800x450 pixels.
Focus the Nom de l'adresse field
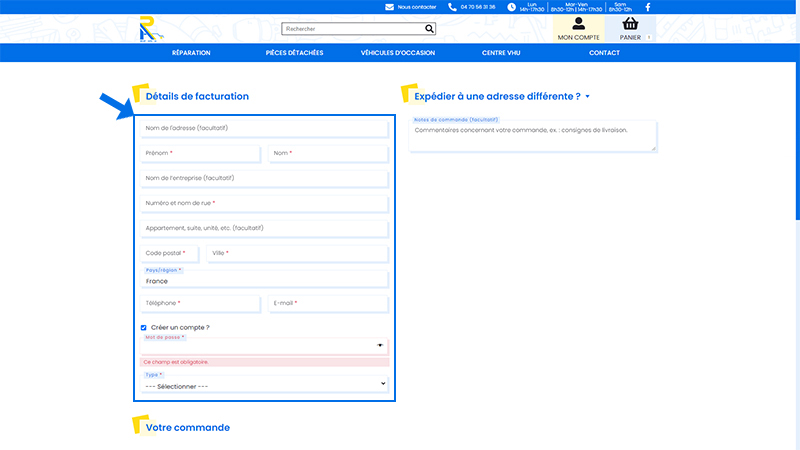(x=264, y=129)
